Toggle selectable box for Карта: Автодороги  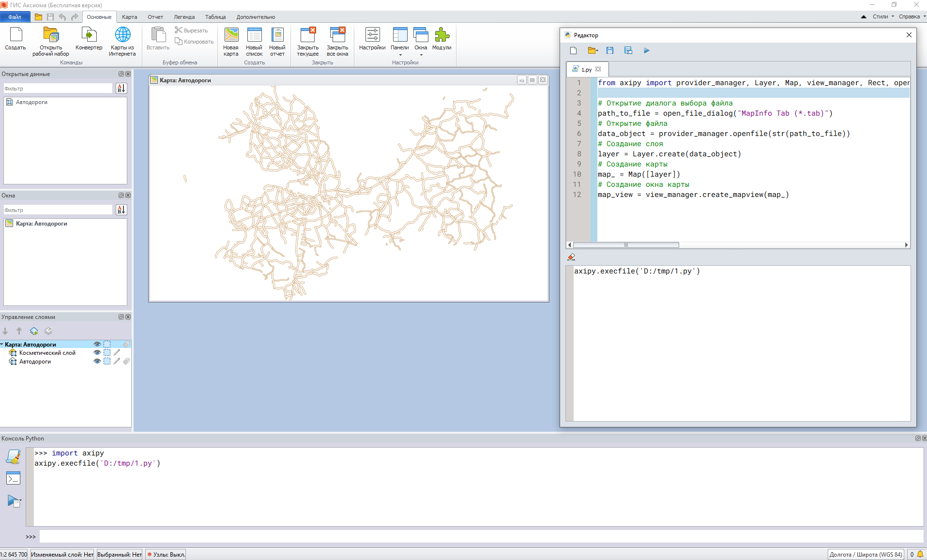coord(107,344)
